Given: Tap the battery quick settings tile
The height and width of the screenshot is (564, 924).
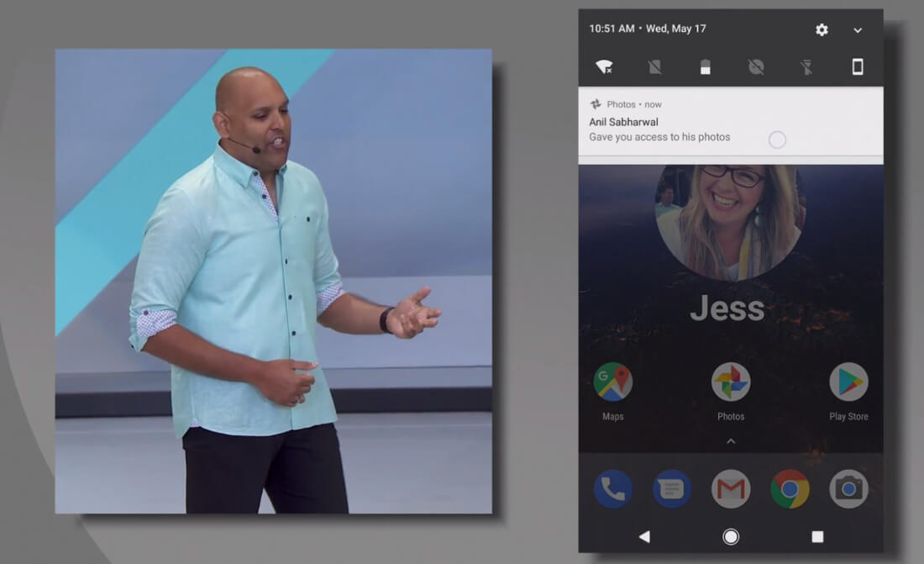Looking at the screenshot, I should (x=706, y=66).
